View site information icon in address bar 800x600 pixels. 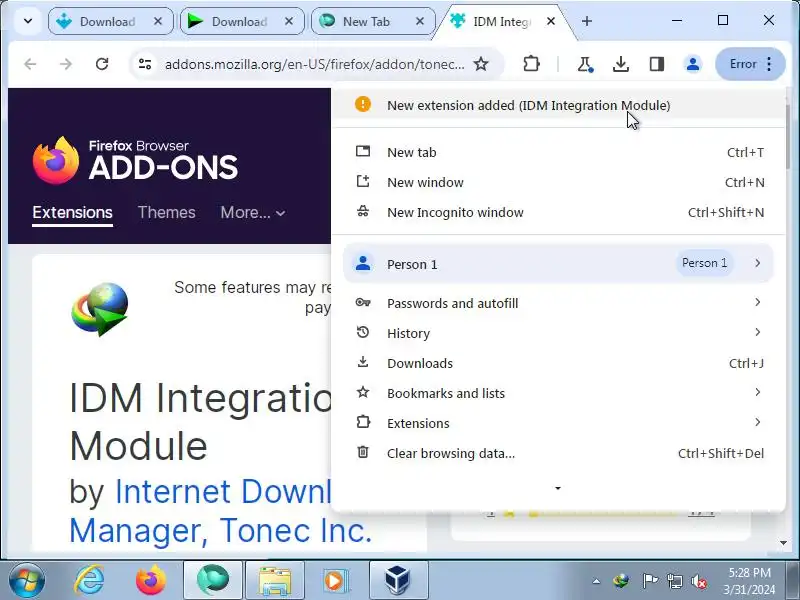click(x=145, y=64)
